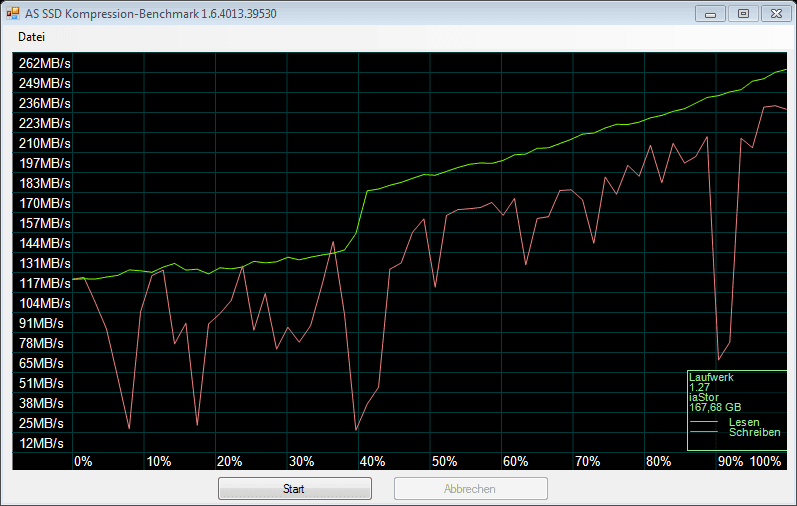Minimize the benchmark window

(x=710, y=14)
